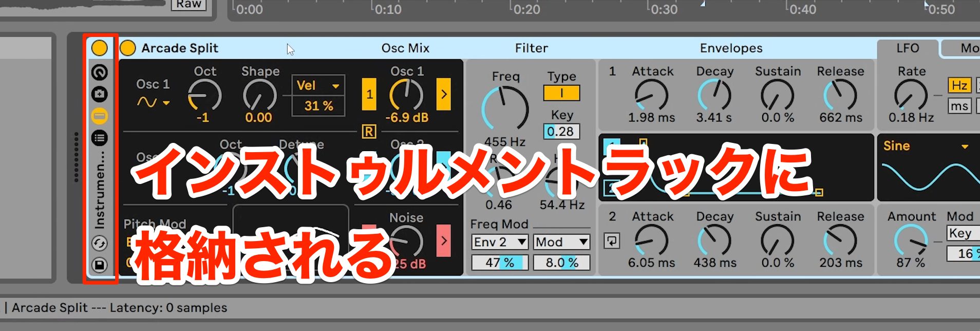Screen dimensions: 980x331
Task: Click the rack hot-swap preset icon
Action: pyautogui.click(x=100, y=243)
